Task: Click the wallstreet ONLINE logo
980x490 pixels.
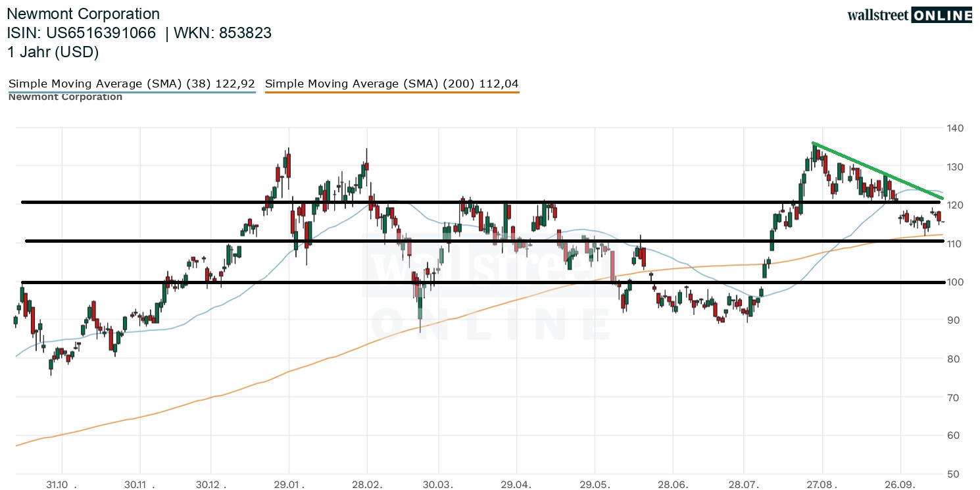Action: point(910,14)
